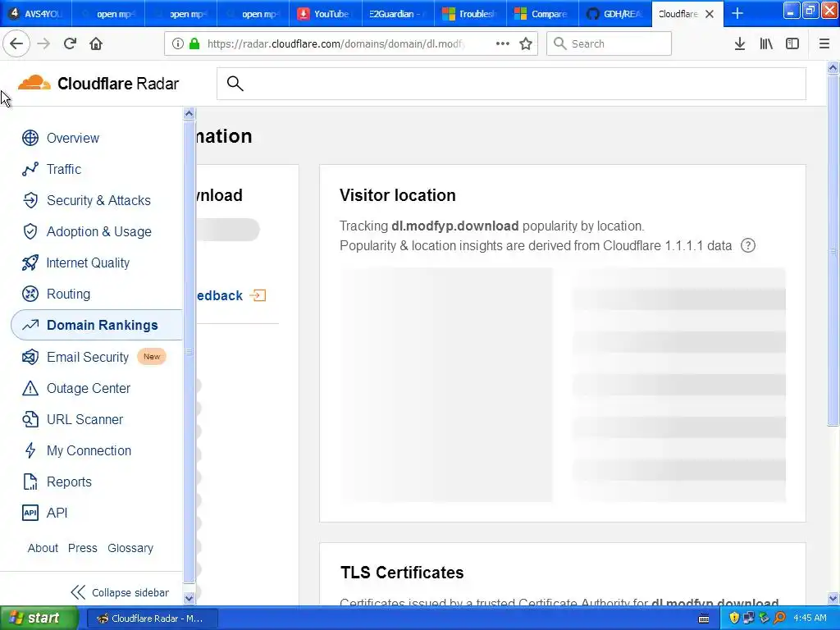Click the My Connection lightning bolt icon
This screenshot has width=840, height=630.
tap(30, 450)
